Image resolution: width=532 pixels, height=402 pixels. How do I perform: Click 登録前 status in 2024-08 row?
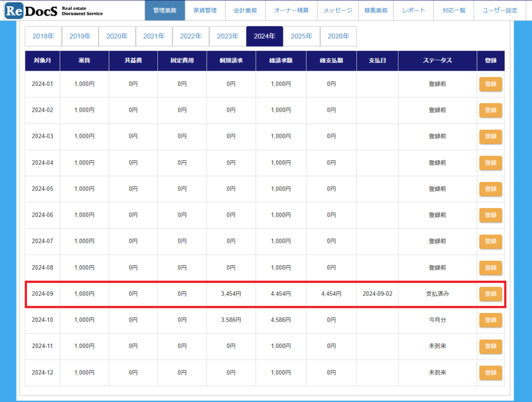[437, 267]
